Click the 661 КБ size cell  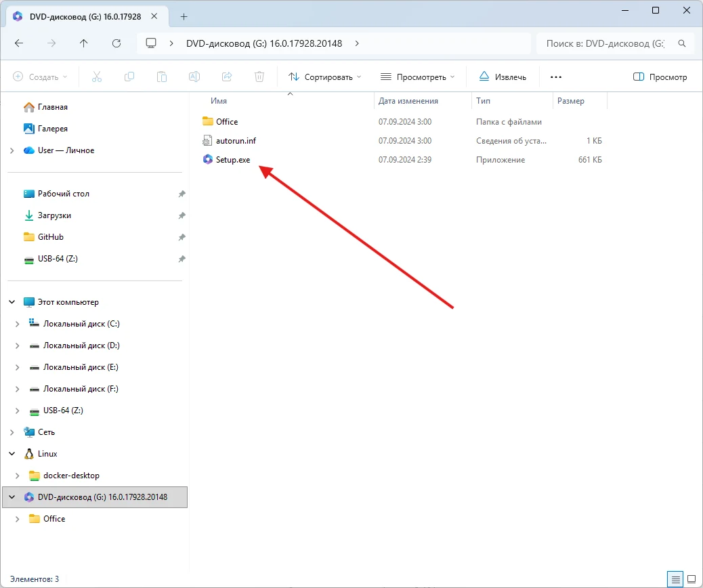click(590, 160)
